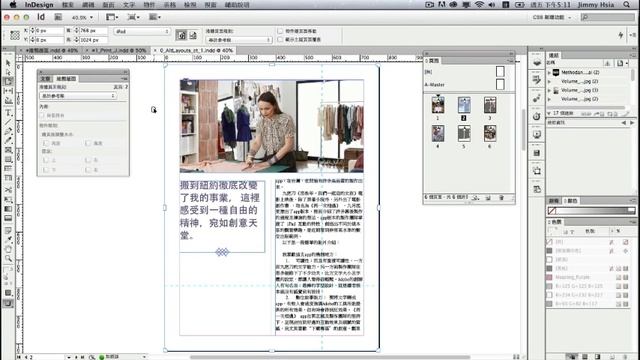This screenshot has width=640, height=360.
Task: Select the Selection tool arrow
Action: pos(8,63)
